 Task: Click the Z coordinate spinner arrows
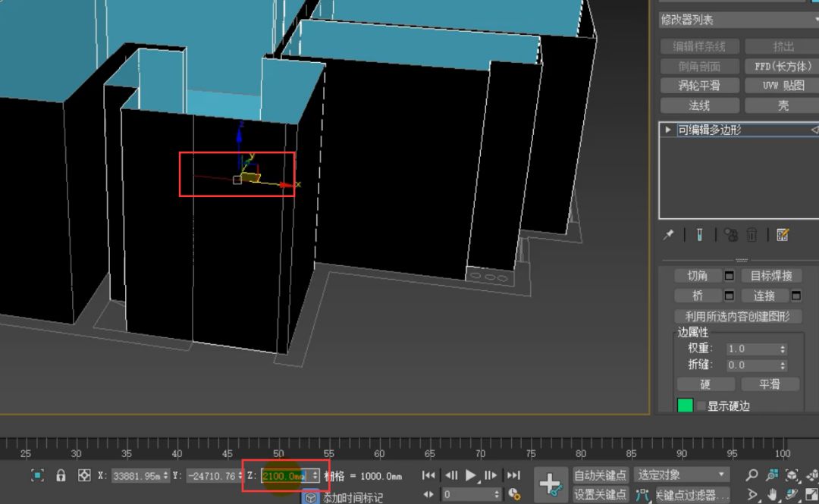click(315, 476)
